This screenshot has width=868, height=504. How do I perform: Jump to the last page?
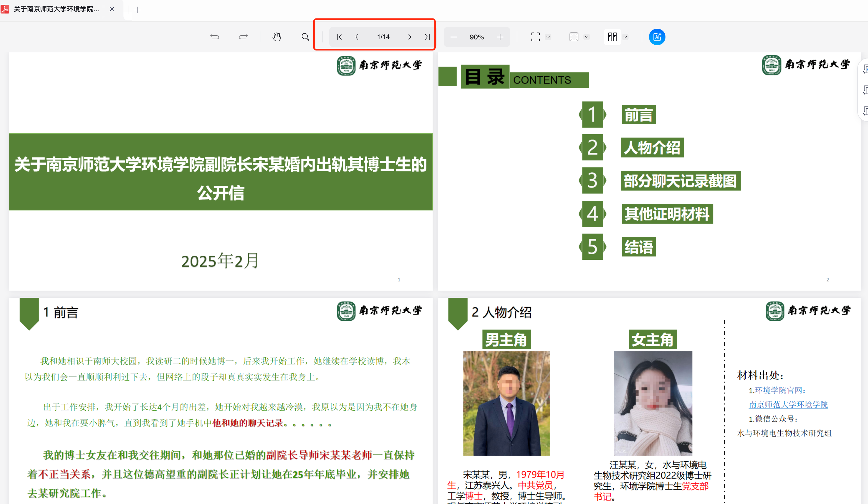pos(427,37)
